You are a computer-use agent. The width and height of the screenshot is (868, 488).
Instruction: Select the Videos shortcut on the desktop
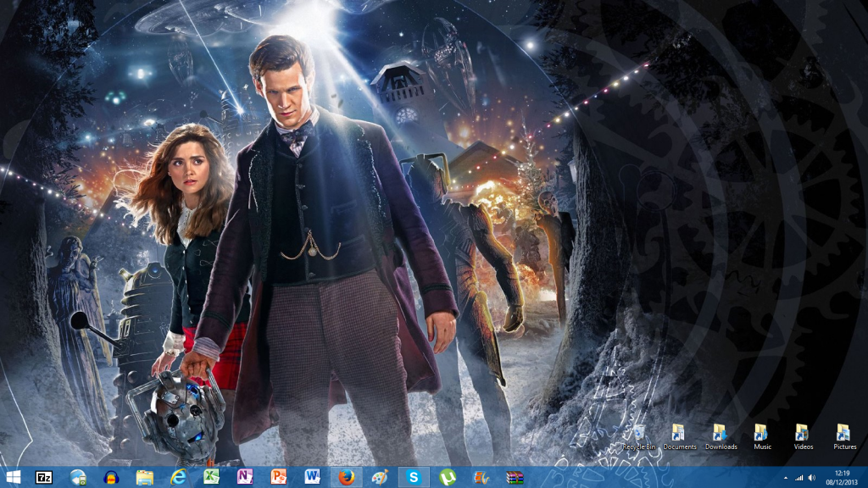[x=804, y=437]
